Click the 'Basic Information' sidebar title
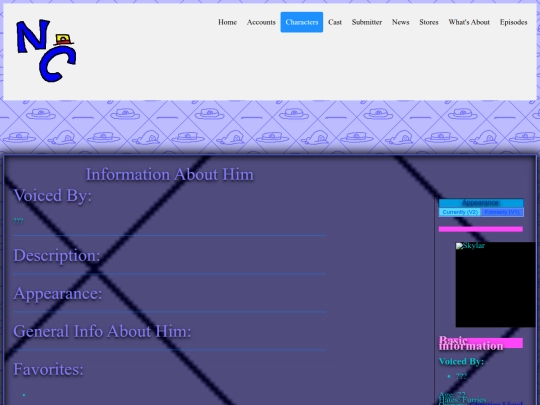The image size is (540, 405). [x=471, y=343]
